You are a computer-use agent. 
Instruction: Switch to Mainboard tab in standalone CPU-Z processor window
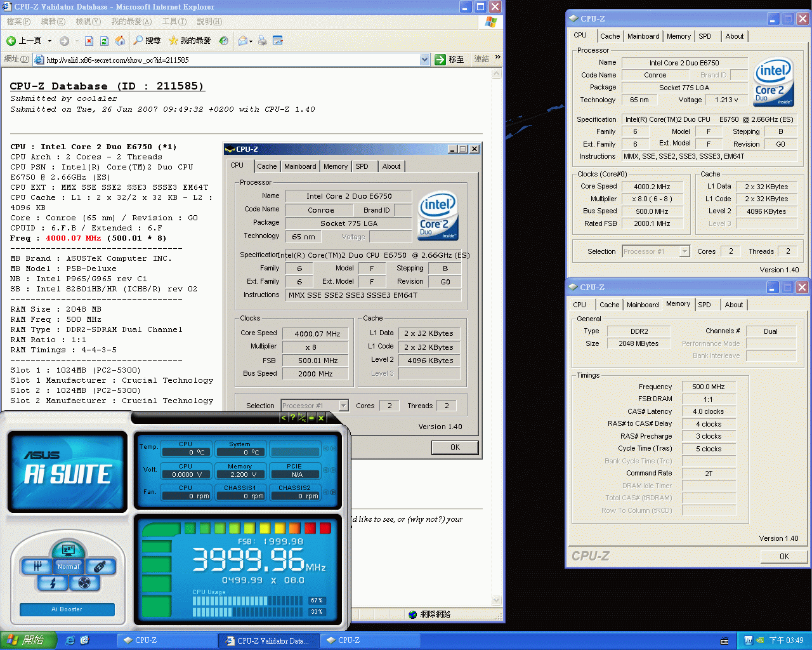[643, 36]
